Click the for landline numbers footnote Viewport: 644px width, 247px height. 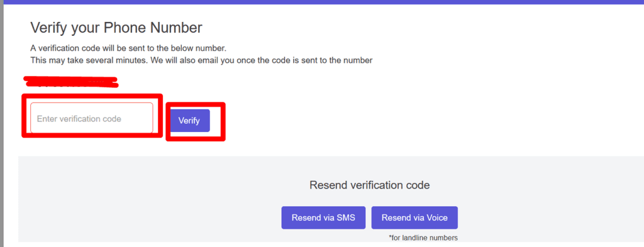pyautogui.click(x=423, y=238)
